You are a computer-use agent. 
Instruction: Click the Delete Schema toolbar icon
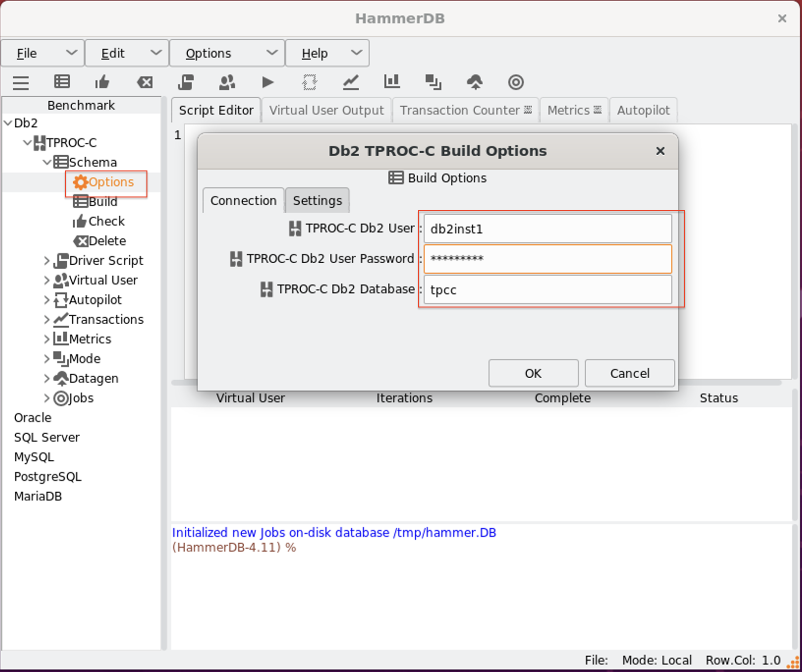[144, 82]
